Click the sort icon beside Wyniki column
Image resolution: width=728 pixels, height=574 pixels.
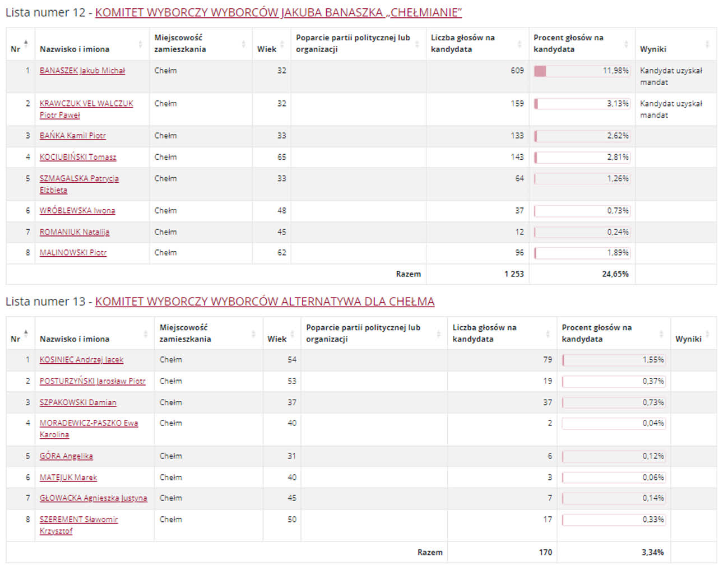click(x=707, y=44)
